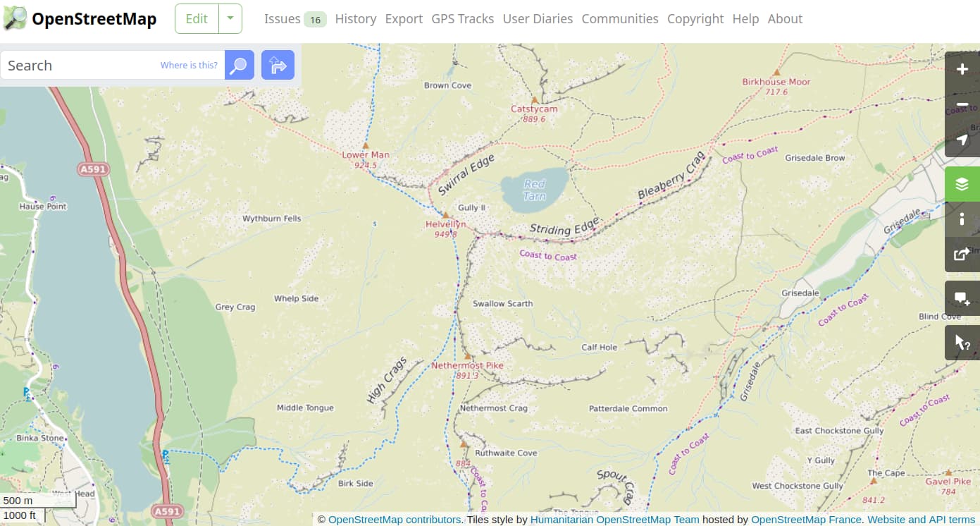Open Humanitarian OpenStreetMap Team link
980x526 pixels.
pos(615,520)
